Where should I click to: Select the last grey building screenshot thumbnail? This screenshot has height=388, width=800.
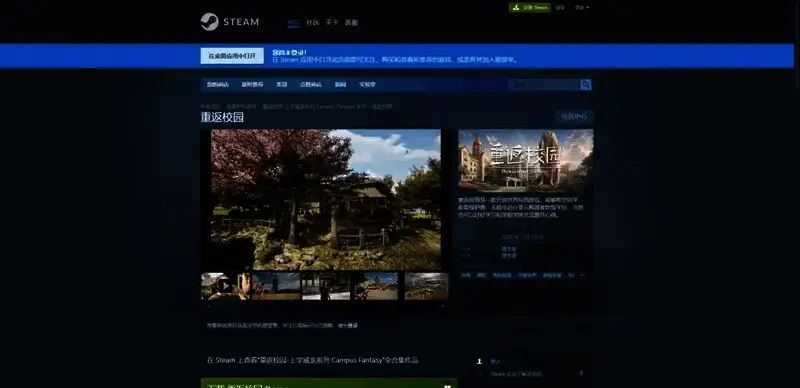[x=427, y=286]
